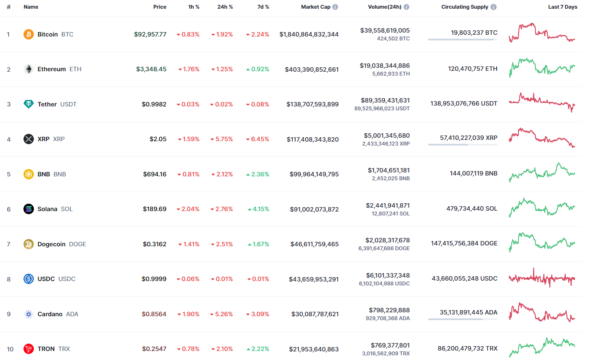The height and width of the screenshot is (364, 591).
Task: Click the Circulating Supply info icon
Action: tap(494, 7)
